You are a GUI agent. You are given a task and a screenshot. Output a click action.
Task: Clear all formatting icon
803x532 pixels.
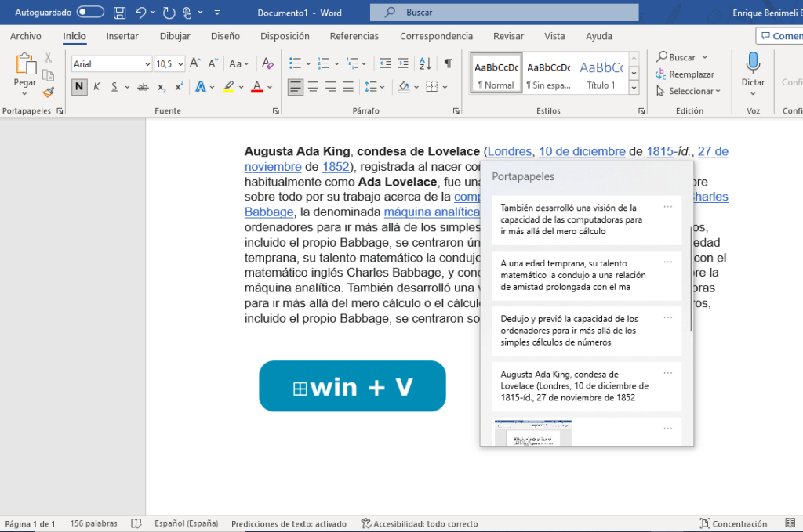pos(267,63)
